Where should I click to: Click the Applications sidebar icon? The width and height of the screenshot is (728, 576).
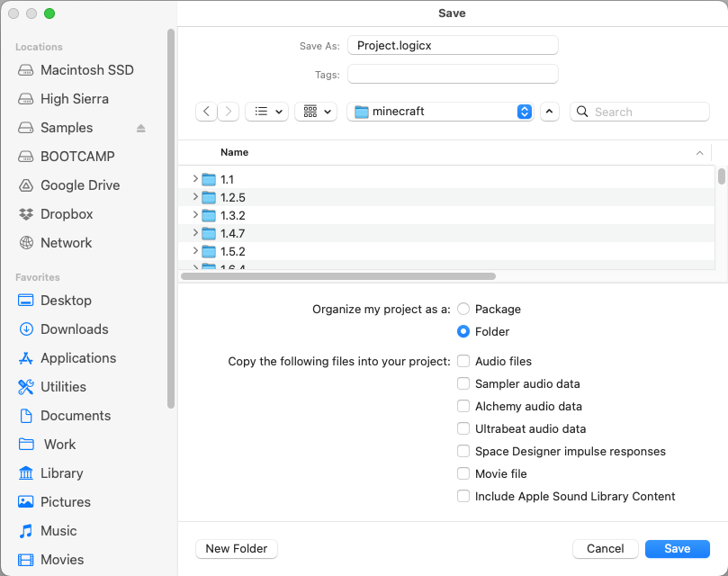[x=25, y=358]
